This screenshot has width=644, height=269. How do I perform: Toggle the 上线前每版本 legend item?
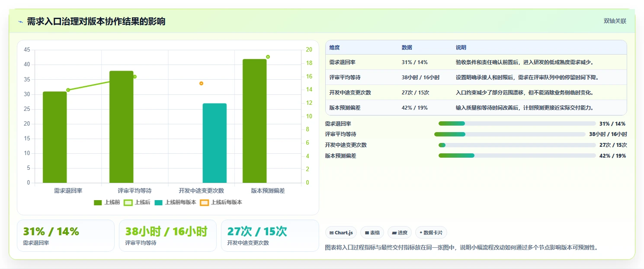[x=175, y=202]
